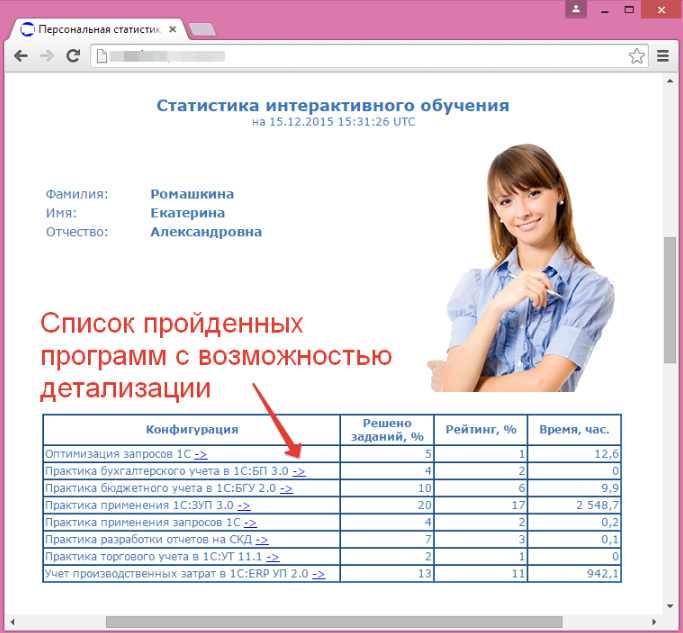This screenshot has width=683, height=633.
Task: Open details link for Учет производственных затрат в 1С:ERP
Action: pyautogui.click(x=319, y=574)
